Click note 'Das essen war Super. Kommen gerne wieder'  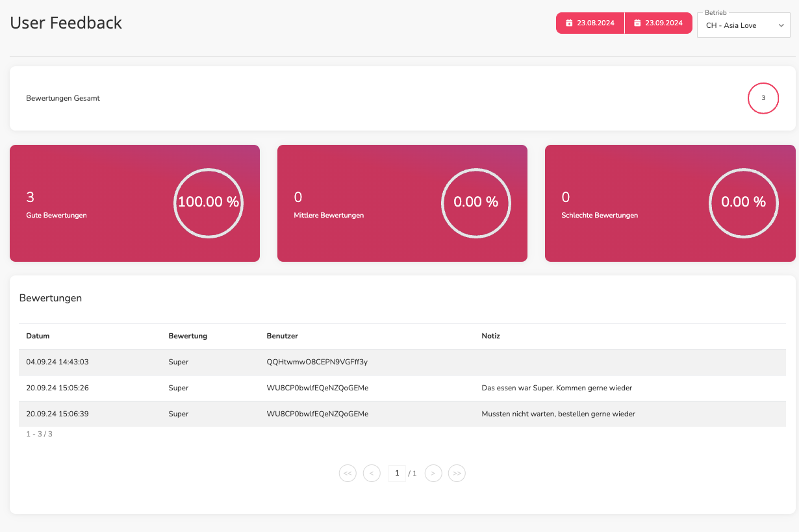point(557,388)
